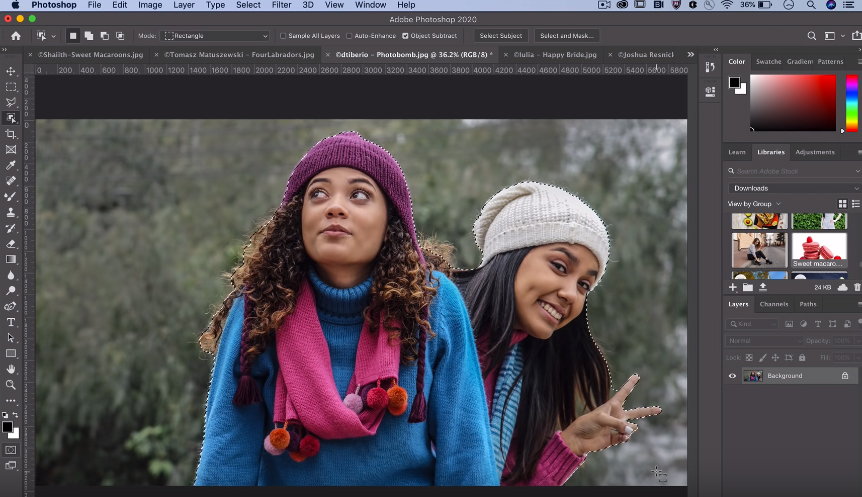
Task: Toggle Quick Mask mode
Action: pyautogui.click(x=10, y=450)
